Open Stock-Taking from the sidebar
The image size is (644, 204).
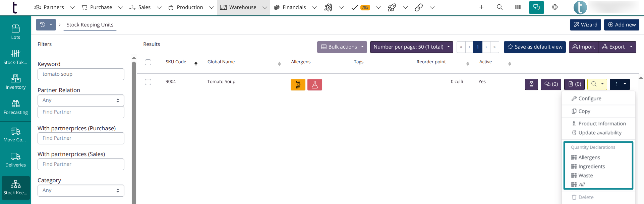pyautogui.click(x=15, y=57)
